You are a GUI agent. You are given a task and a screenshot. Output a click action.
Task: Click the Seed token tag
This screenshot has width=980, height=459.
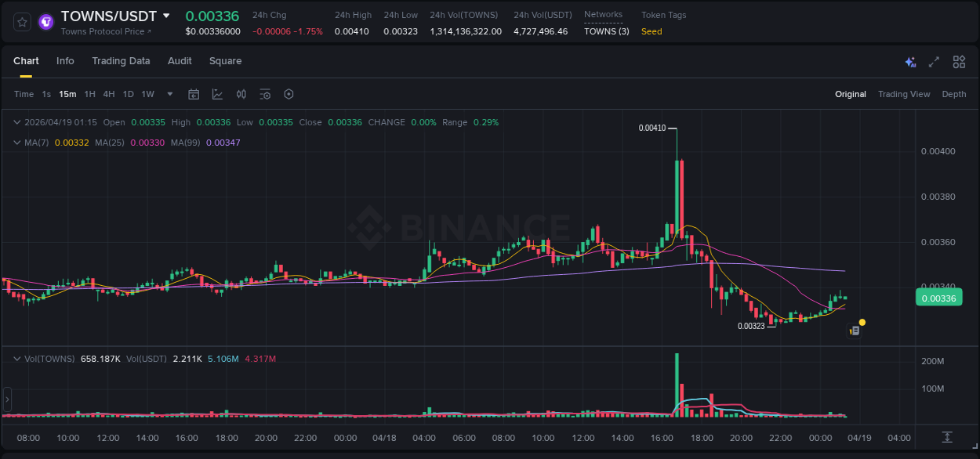click(651, 32)
